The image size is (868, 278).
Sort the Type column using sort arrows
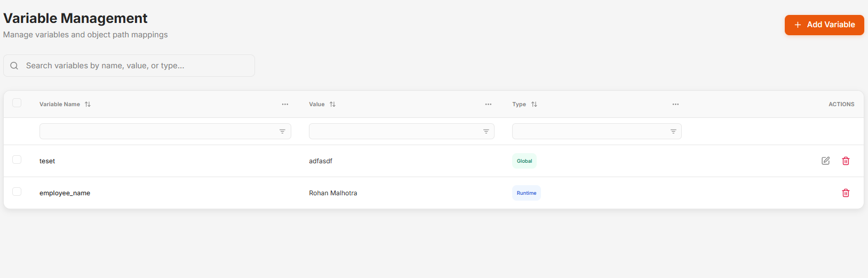[534, 105]
